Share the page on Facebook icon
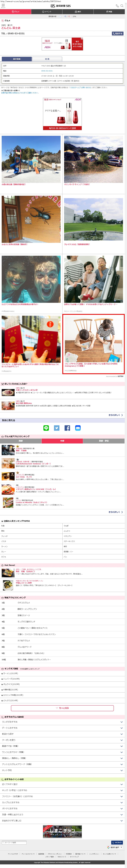127x868 pixels. coord(67,428)
